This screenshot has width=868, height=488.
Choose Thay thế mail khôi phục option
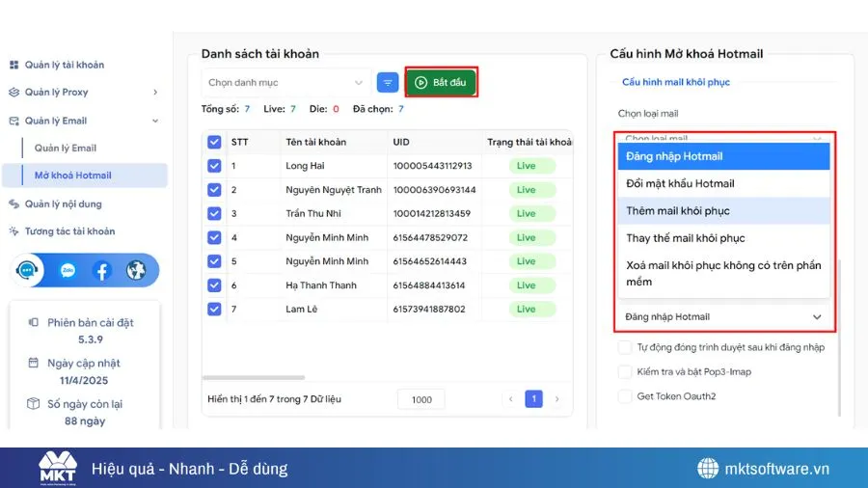click(x=723, y=238)
